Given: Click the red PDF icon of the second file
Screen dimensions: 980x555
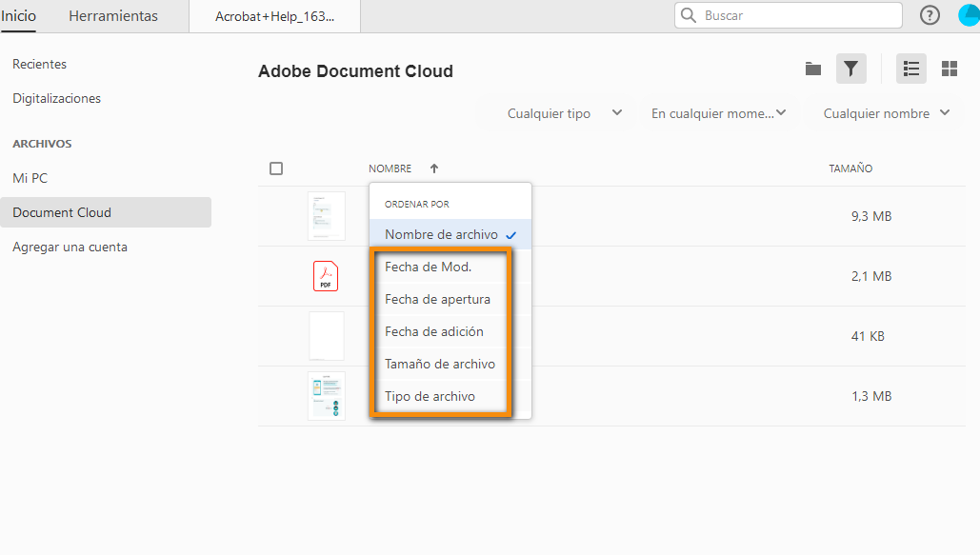Looking at the screenshot, I should [326, 276].
